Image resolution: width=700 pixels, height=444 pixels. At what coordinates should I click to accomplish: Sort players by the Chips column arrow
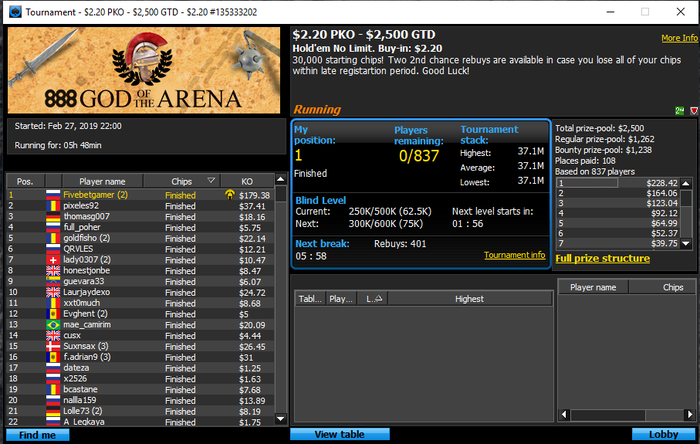211,181
